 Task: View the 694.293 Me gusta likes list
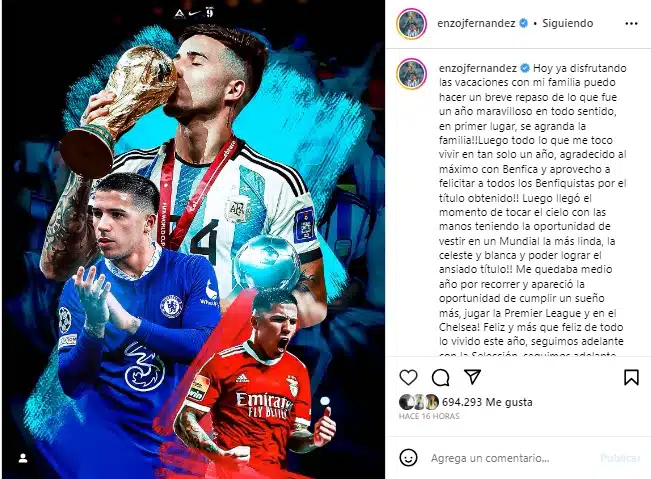[x=487, y=402]
